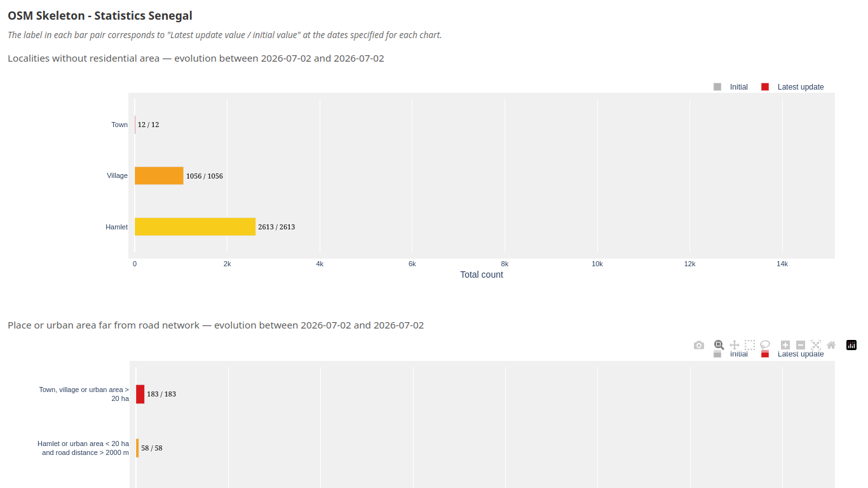868x488 pixels.
Task: Click the red 183 / 183 bar
Action: pyautogui.click(x=140, y=394)
